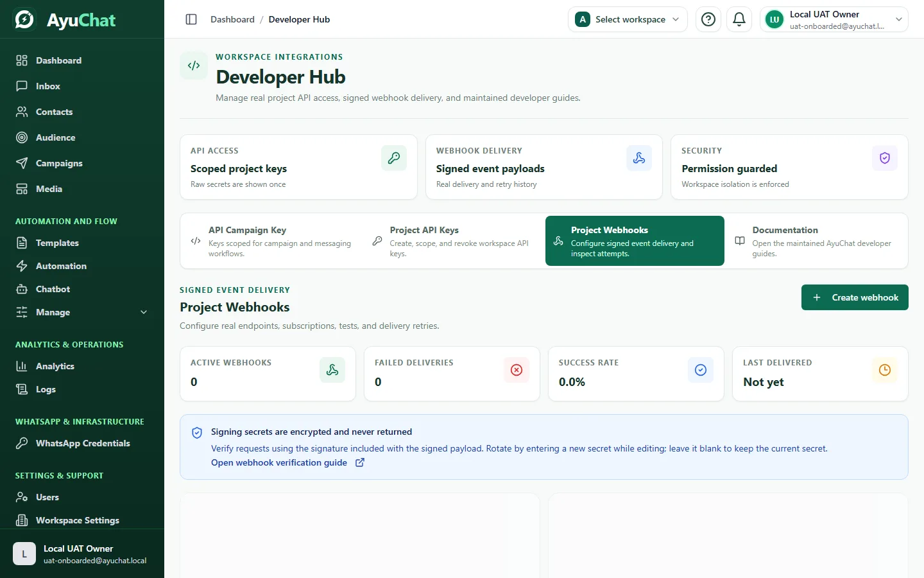Click the Audience target icon
The width and height of the screenshot is (924, 578).
tap(22, 137)
